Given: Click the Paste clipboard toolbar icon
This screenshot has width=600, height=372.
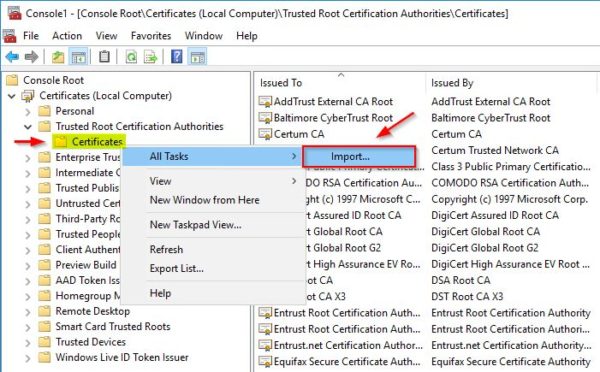Looking at the screenshot, I should 104,57.
